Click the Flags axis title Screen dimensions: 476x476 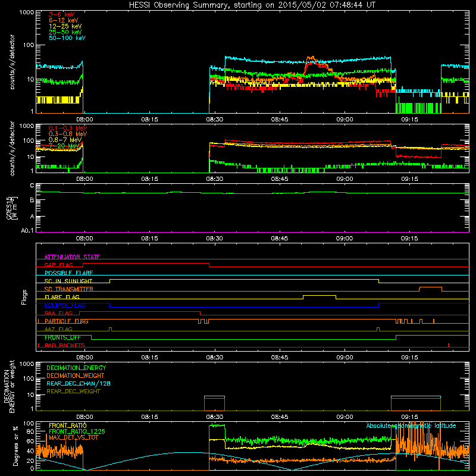[24, 297]
